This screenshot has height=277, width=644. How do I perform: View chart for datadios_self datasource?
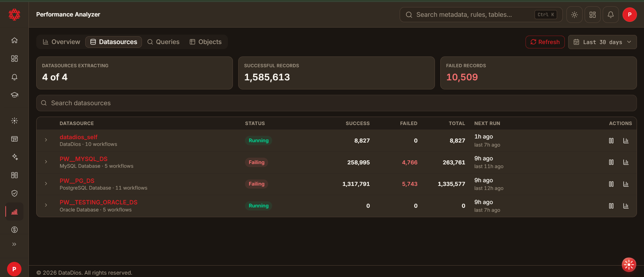tap(626, 141)
